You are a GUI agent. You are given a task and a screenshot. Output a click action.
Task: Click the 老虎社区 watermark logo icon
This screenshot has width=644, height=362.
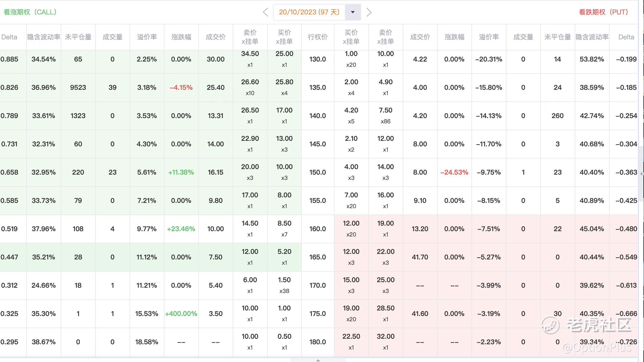coord(550,325)
